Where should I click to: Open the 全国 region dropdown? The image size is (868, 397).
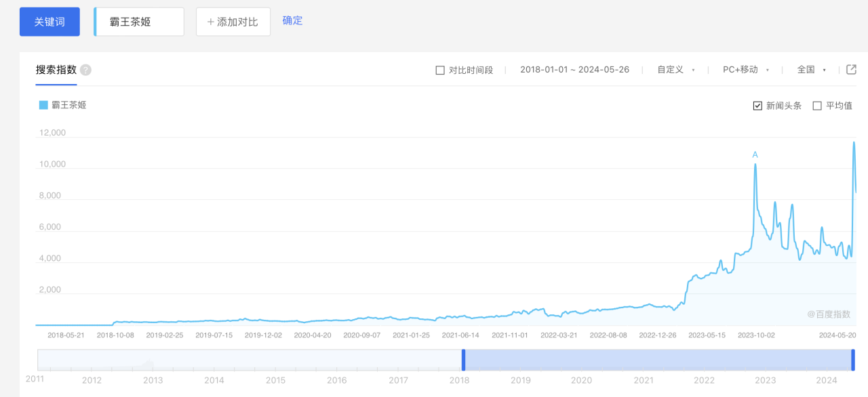tap(811, 70)
